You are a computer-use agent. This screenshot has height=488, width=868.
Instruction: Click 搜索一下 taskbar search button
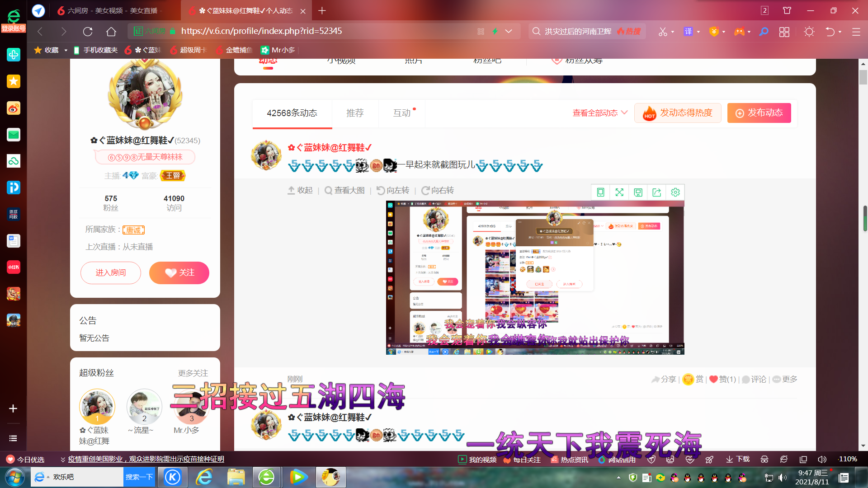click(x=139, y=477)
